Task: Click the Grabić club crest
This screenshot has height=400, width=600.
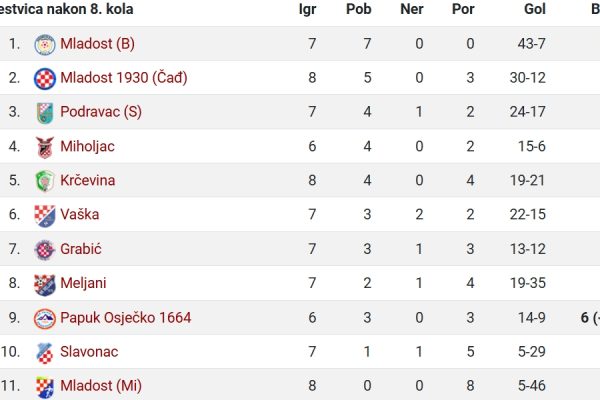Action: (45, 250)
